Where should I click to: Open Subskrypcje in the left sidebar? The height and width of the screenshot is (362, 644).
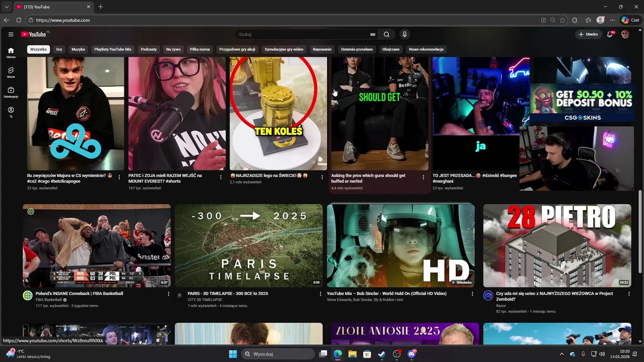[11, 92]
